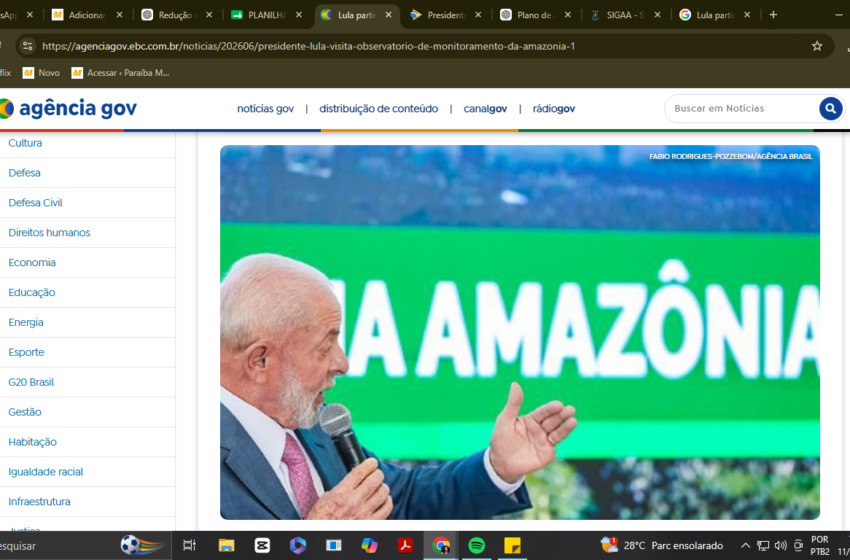Click the Lula Amazônia news photo

pos(519,332)
